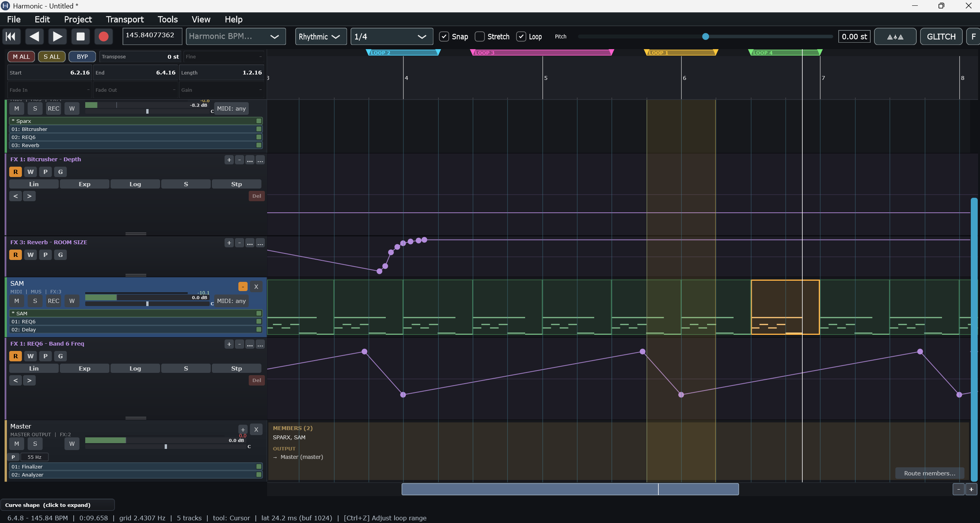Open the Route members... menu
Screen dimensions: 980x523
pyautogui.click(x=929, y=473)
